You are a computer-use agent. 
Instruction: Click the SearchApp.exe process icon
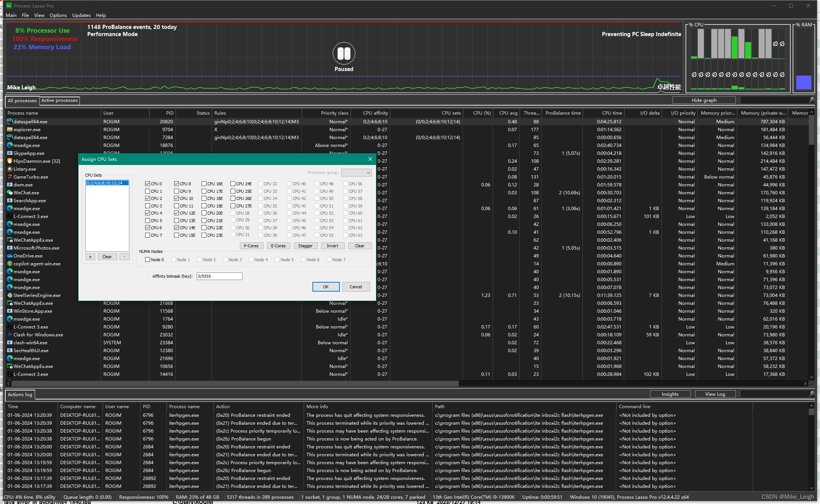coord(10,200)
